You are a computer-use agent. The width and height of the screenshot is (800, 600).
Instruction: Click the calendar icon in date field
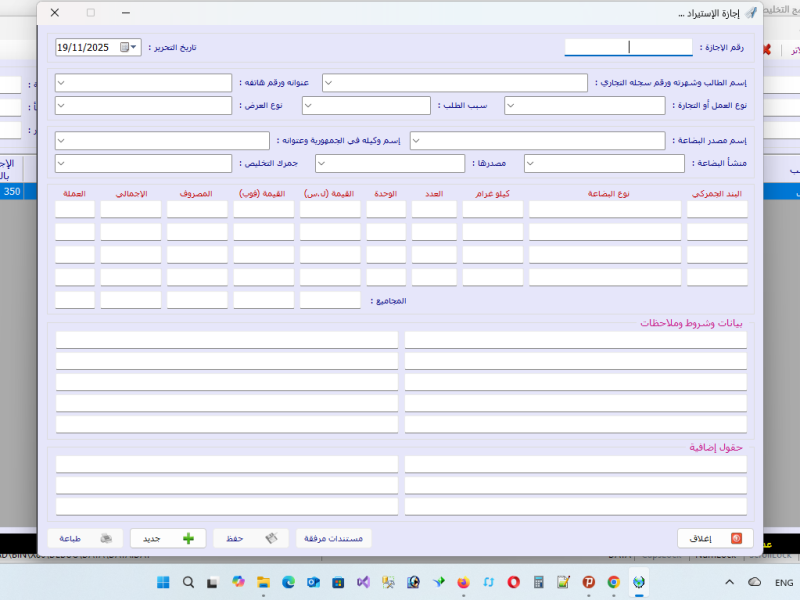coord(124,47)
